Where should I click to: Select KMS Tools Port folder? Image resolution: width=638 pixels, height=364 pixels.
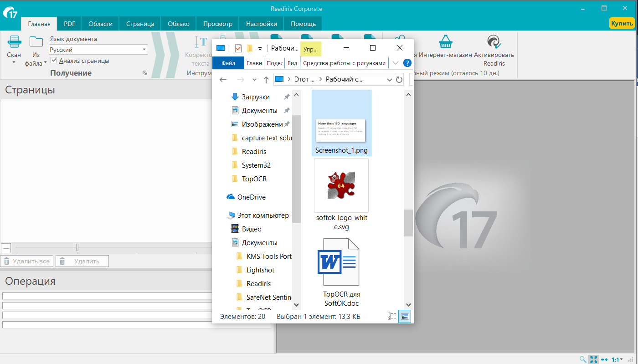pyautogui.click(x=263, y=256)
